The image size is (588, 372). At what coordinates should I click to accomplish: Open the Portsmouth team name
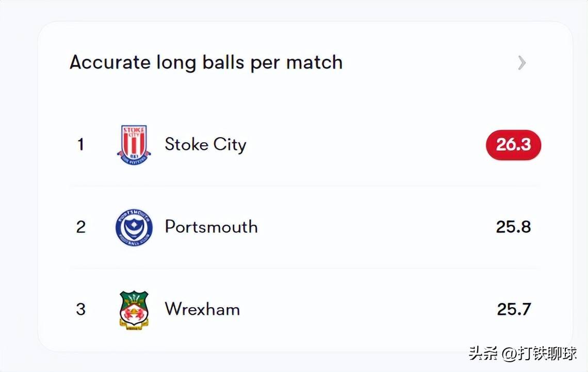pos(211,227)
